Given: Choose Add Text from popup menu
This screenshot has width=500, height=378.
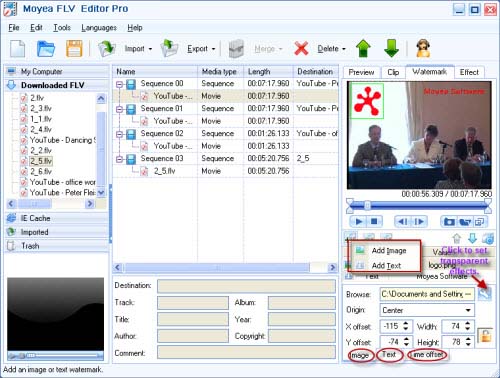Looking at the screenshot, I should click(385, 266).
